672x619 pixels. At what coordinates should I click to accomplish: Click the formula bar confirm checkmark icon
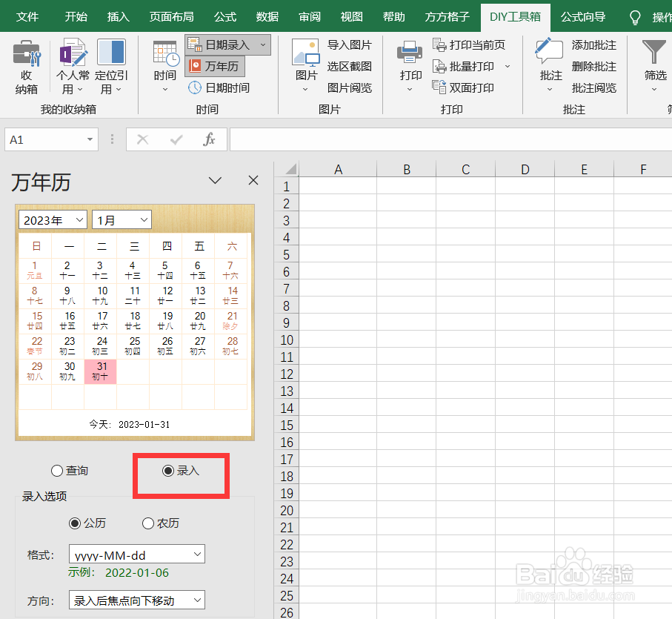pos(176,139)
